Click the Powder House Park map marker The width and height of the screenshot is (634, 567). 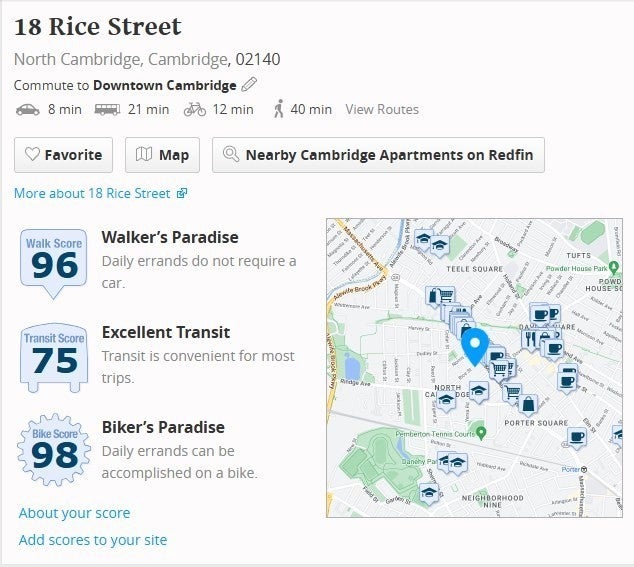click(614, 267)
